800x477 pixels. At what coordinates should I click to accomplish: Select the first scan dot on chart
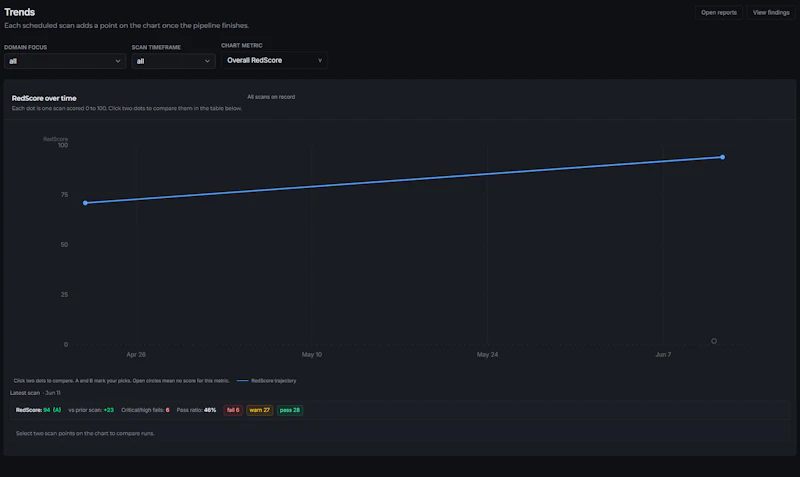(x=85, y=203)
